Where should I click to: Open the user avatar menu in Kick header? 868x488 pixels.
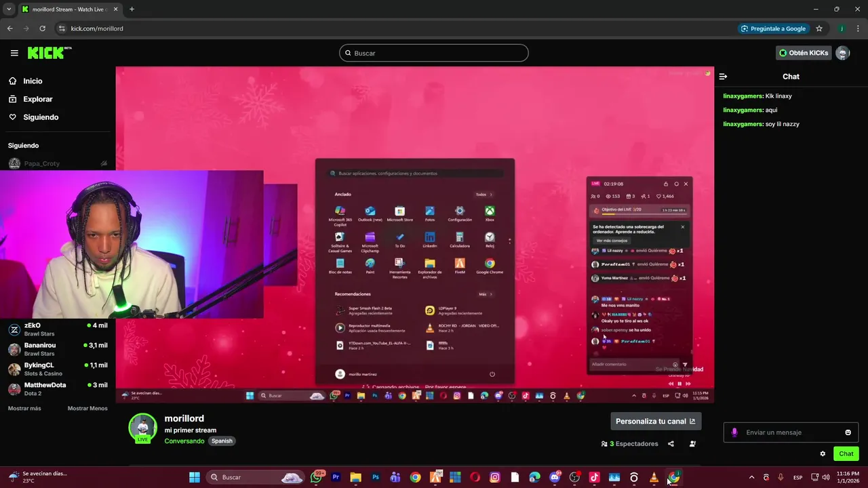842,53
